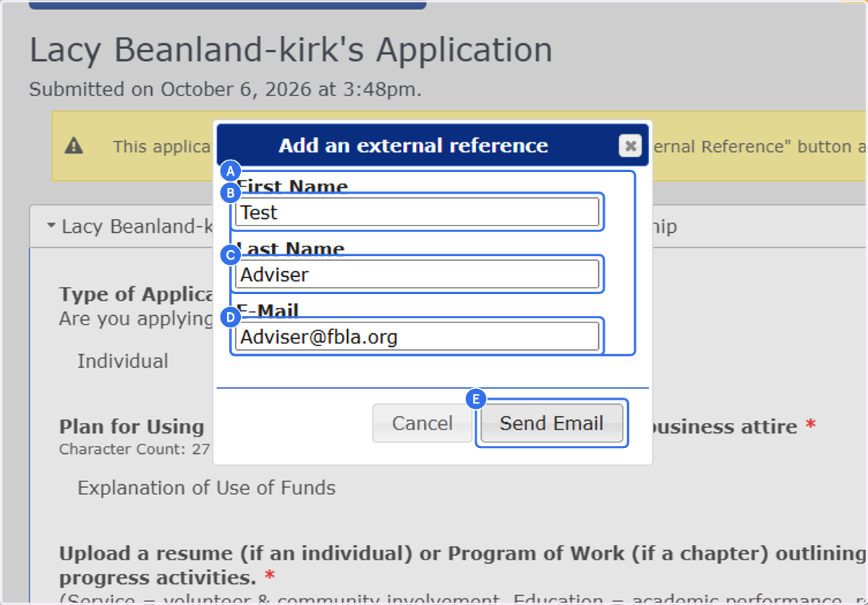The image size is (868, 605).
Task: Click the Upload a resume question heading
Action: (463, 565)
